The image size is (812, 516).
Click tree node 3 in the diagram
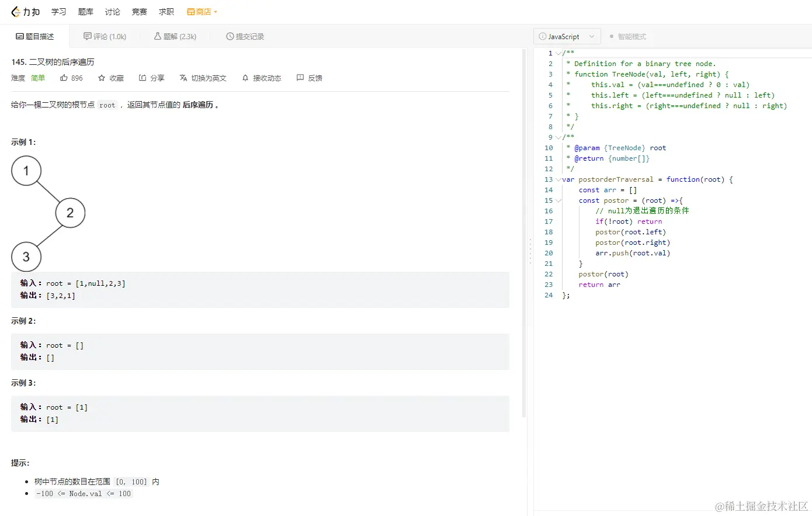point(26,257)
